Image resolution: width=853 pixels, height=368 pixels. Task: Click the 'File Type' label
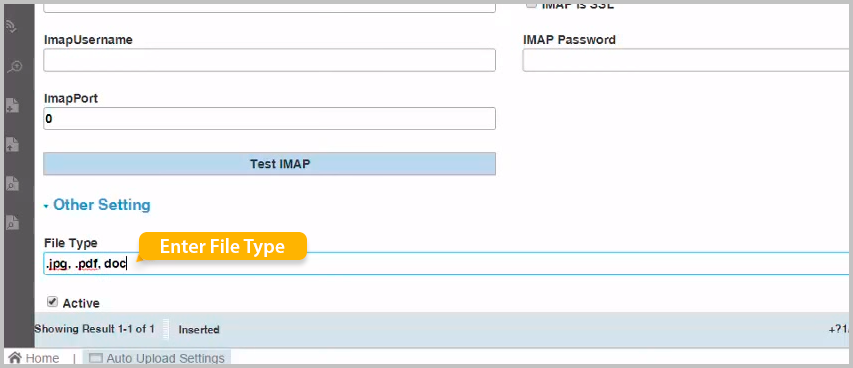point(71,243)
